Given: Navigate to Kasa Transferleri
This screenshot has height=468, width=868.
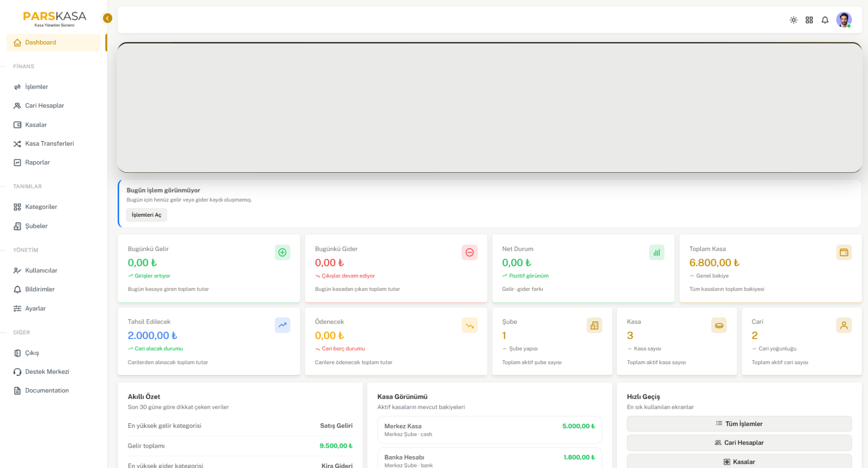Looking at the screenshot, I should [49, 143].
